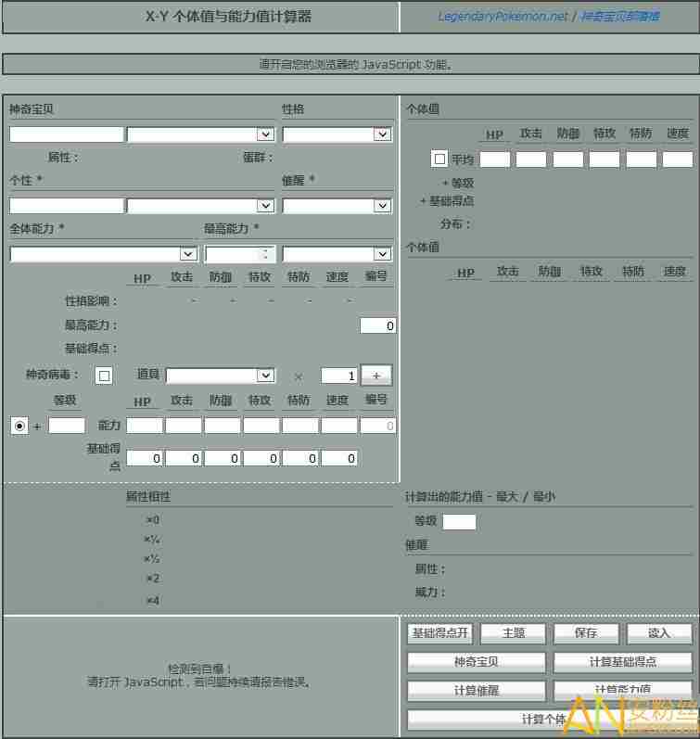Click the 防御 field in the 平均 row
The height and width of the screenshot is (739, 700).
point(568,159)
